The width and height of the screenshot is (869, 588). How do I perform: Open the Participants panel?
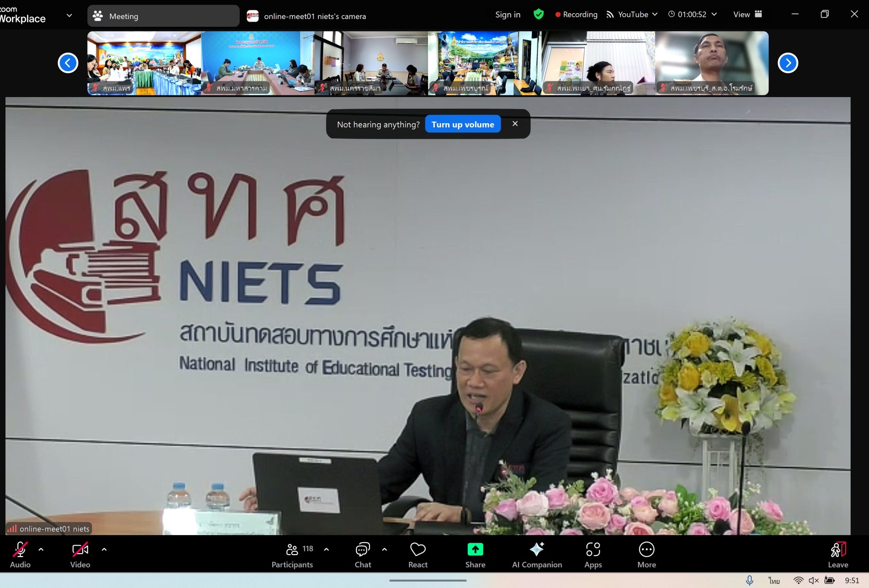(x=292, y=555)
